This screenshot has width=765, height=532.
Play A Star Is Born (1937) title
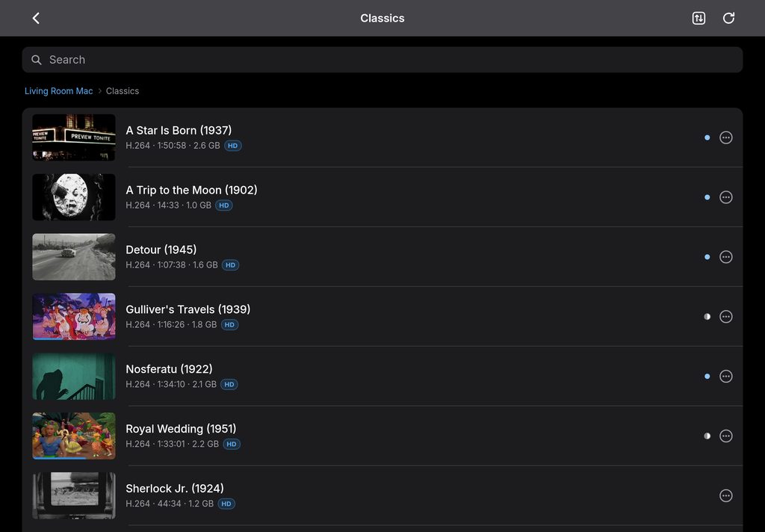pos(179,130)
